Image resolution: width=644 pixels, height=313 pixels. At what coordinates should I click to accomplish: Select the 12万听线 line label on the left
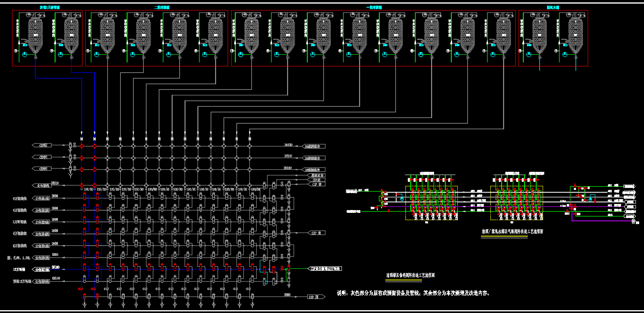[19, 270]
